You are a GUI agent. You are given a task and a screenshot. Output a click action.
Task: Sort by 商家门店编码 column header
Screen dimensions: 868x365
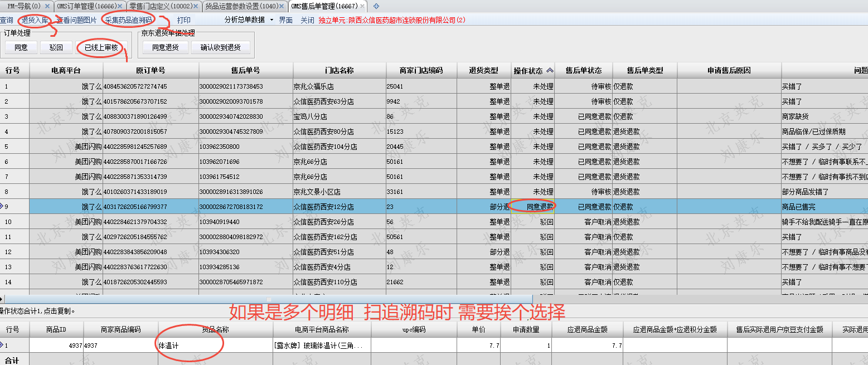[421, 71]
